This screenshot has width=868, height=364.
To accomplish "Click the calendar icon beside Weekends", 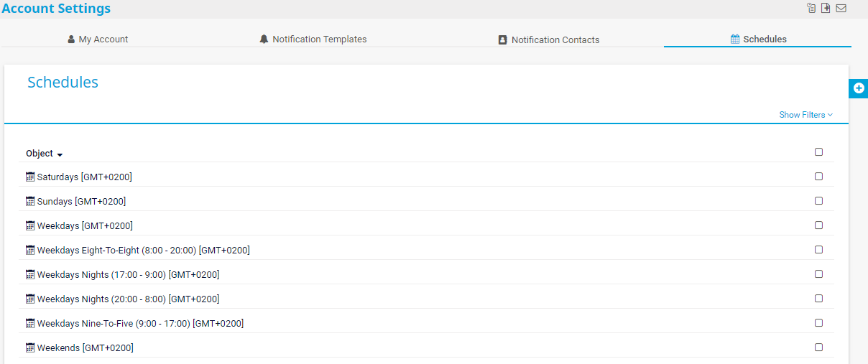I will tap(30, 347).
